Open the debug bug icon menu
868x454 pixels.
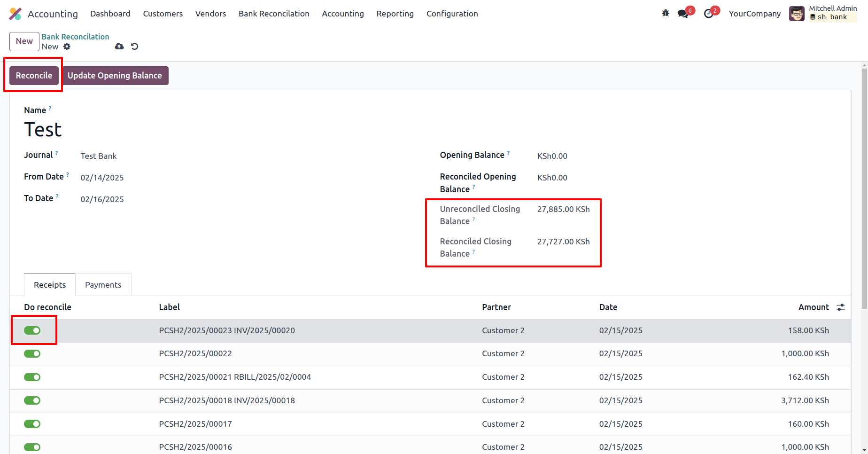click(x=666, y=14)
